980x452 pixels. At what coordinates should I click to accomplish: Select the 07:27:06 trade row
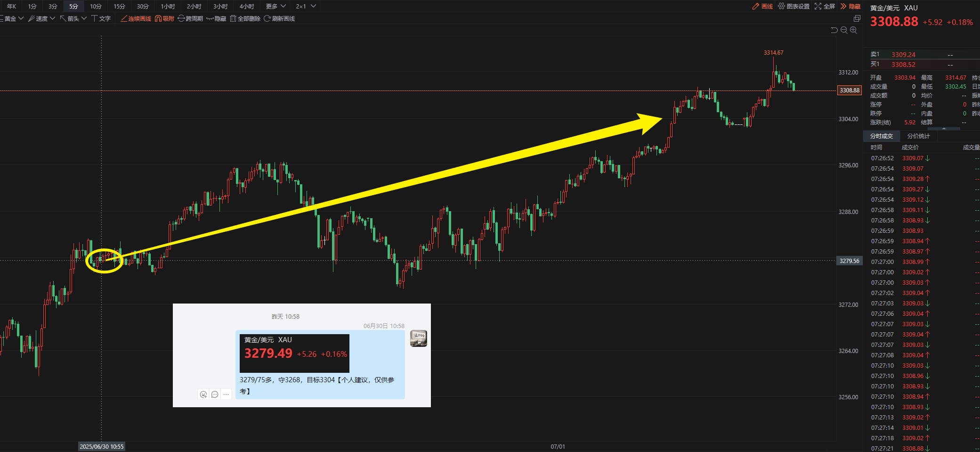point(922,314)
